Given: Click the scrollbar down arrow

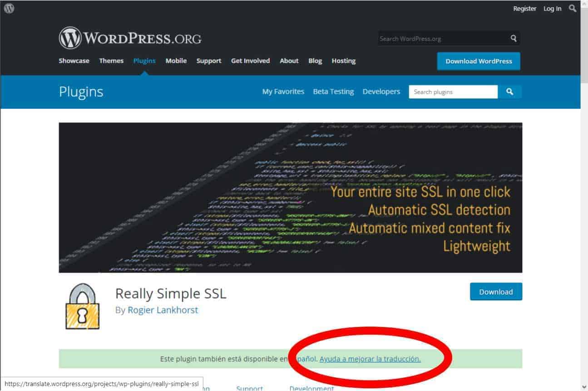Looking at the screenshot, I should tap(584, 387).
